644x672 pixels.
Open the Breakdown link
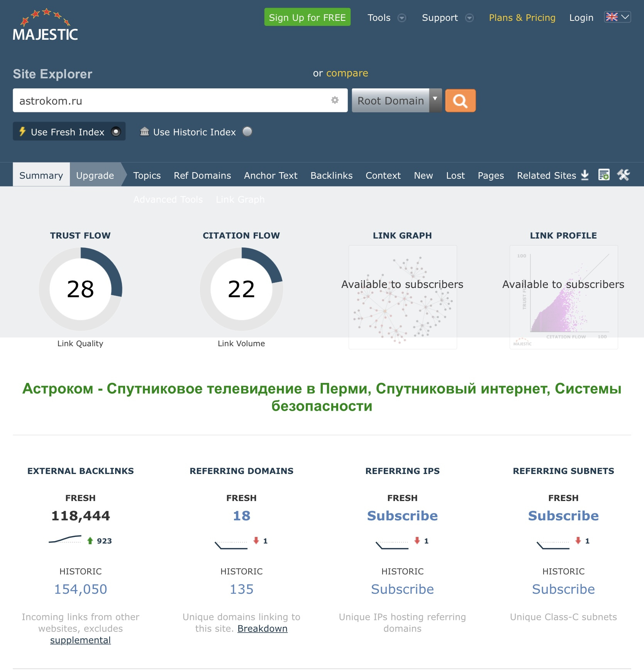(263, 628)
